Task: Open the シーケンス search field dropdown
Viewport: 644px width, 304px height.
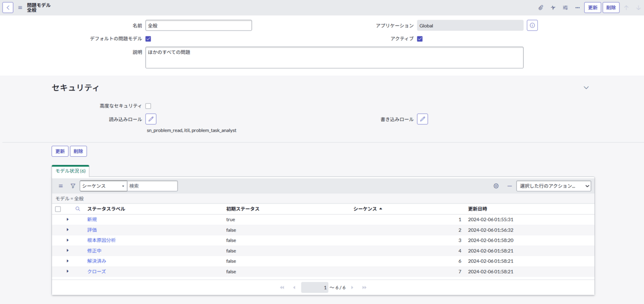Action: coord(103,186)
